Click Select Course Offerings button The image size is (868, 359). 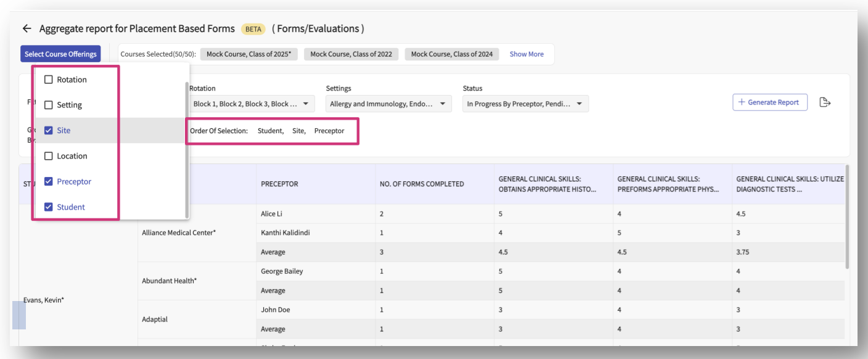click(x=60, y=54)
